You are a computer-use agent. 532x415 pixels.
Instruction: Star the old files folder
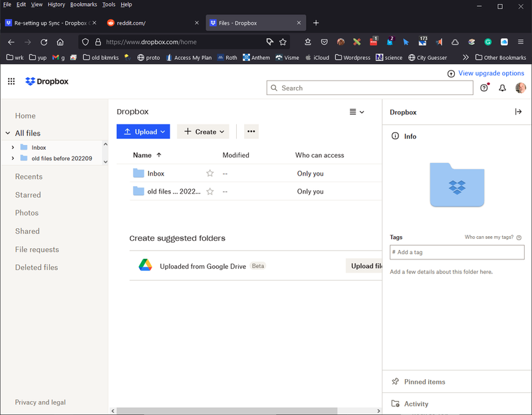210,192
